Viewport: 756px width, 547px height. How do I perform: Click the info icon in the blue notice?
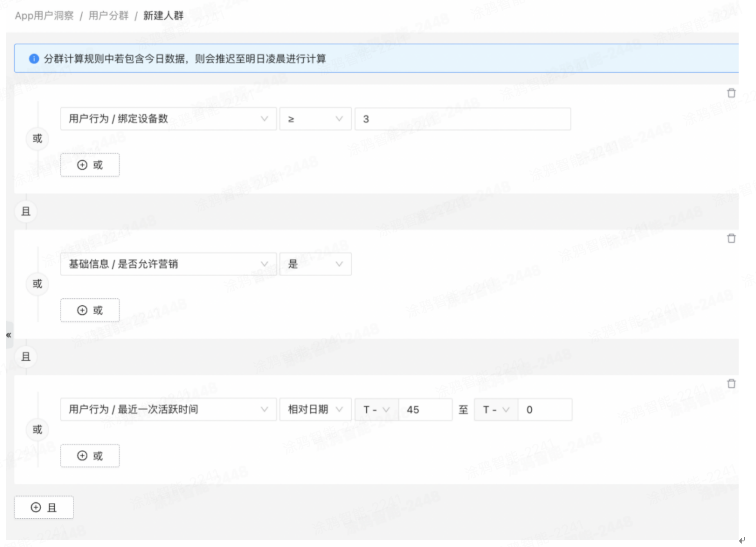point(34,59)
